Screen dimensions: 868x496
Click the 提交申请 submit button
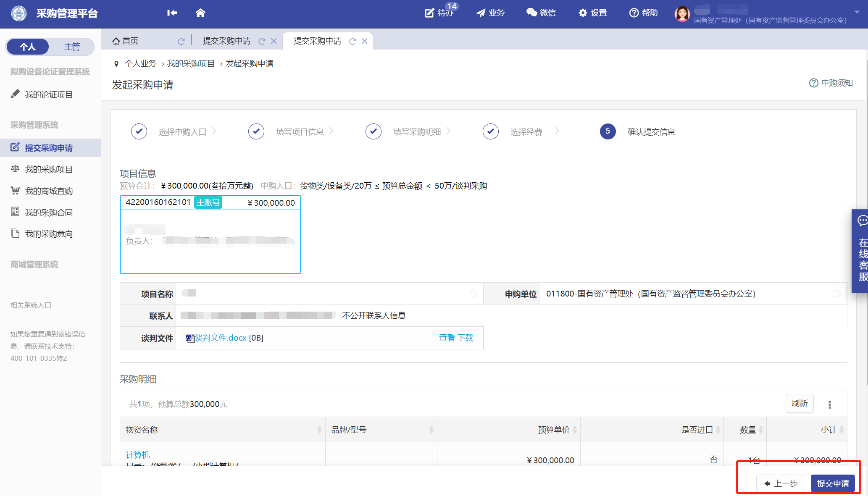(833, 483)
